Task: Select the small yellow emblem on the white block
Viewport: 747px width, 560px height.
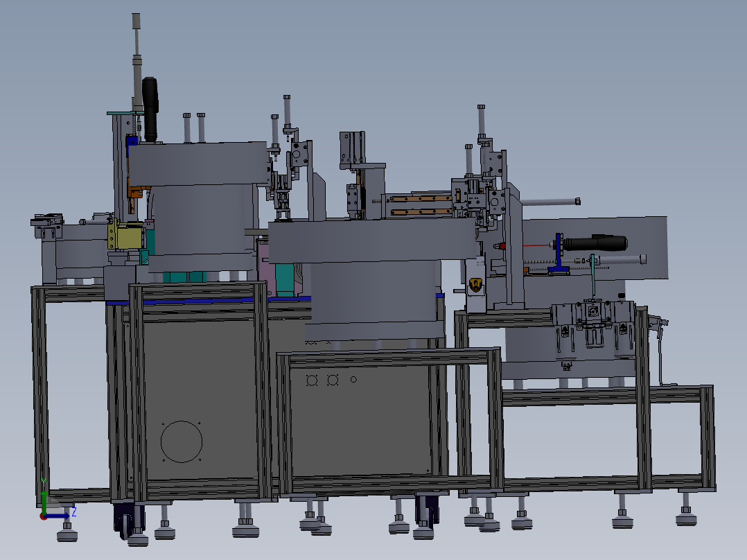Action: 475,285
